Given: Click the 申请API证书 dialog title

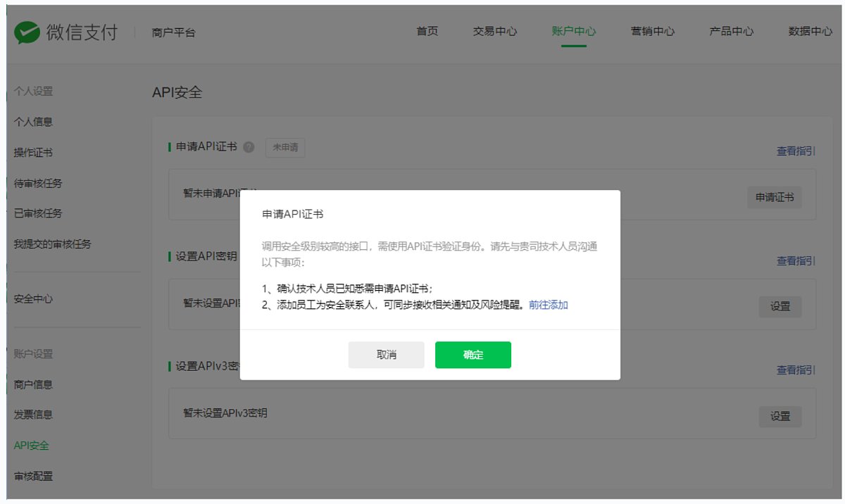Looking at the screenshot, I should pos(293,214).
